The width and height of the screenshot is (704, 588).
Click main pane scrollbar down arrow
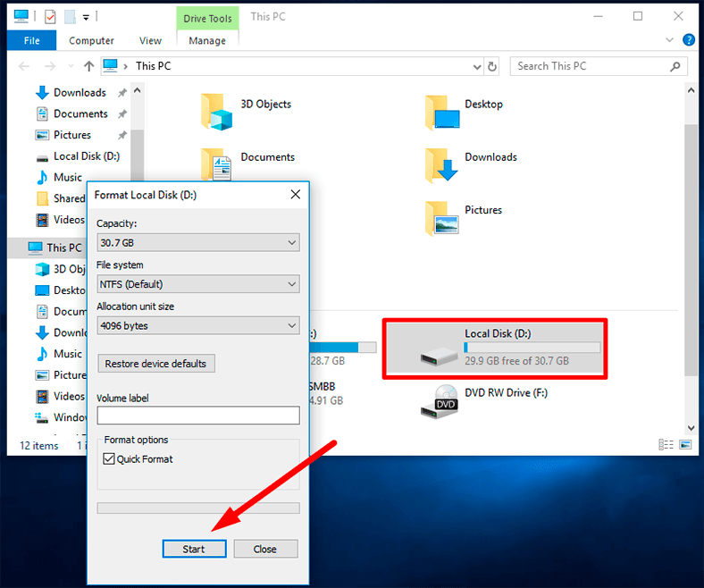tap(691, 428)
